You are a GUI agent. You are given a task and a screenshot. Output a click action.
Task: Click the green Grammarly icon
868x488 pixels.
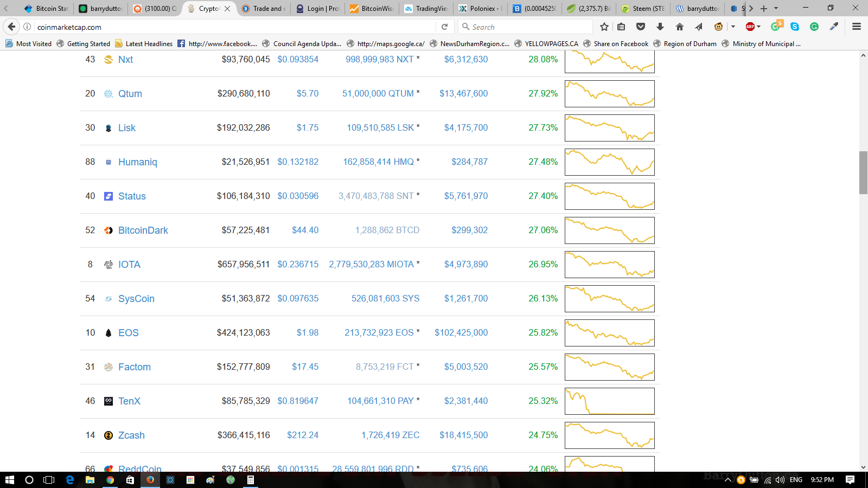[x=814, y=27]
